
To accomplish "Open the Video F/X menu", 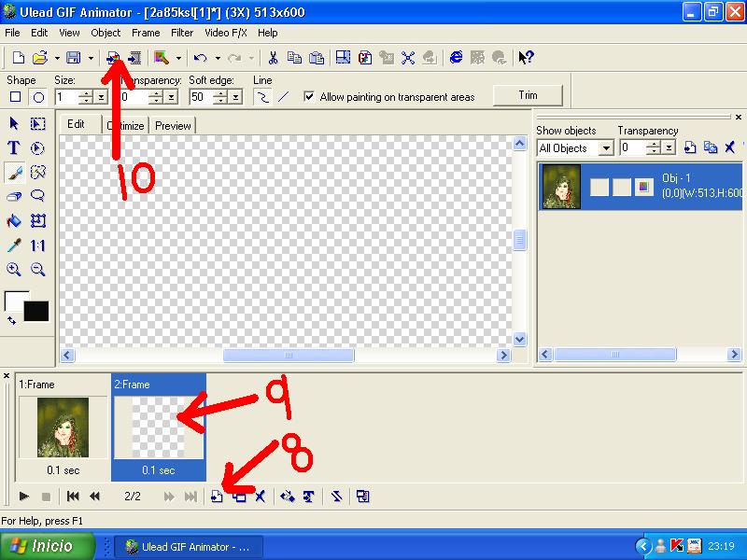I will pyautogui.click(x=226, y=33).
